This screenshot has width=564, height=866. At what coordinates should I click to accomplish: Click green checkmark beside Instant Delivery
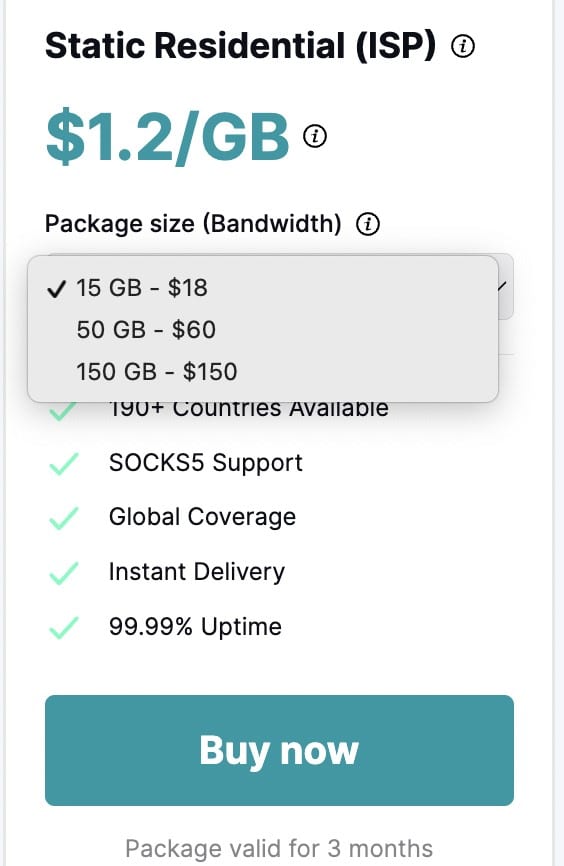(x=64, y=573)
